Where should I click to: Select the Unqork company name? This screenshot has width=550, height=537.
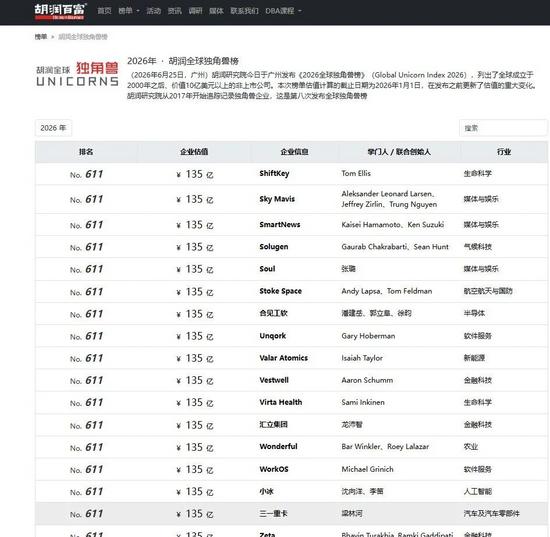(x=273, y=336)
